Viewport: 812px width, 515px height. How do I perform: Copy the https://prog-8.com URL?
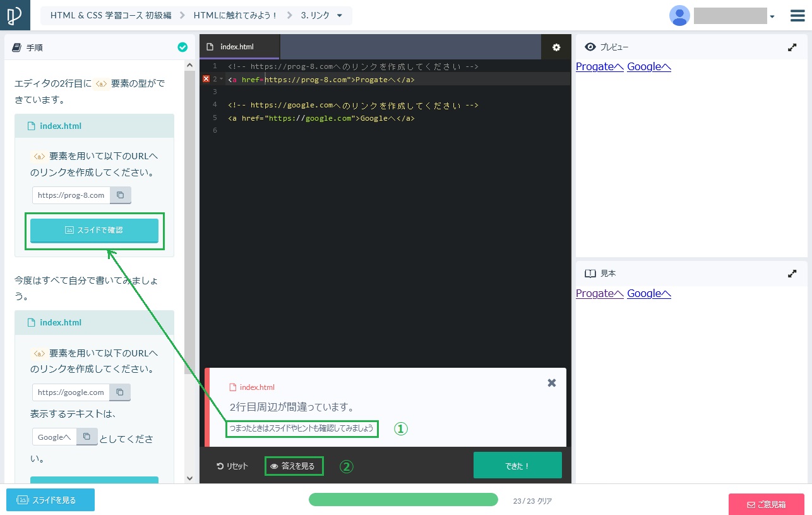(x=121, y=195)
